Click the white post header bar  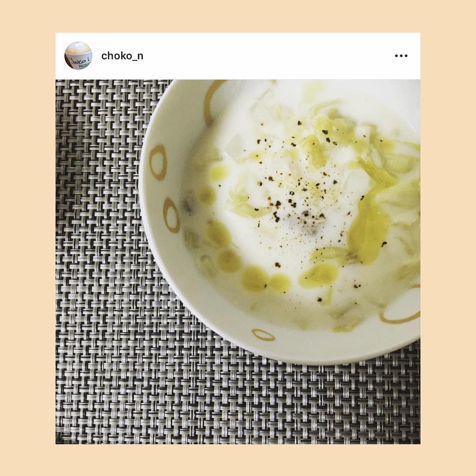pos(238,56)
